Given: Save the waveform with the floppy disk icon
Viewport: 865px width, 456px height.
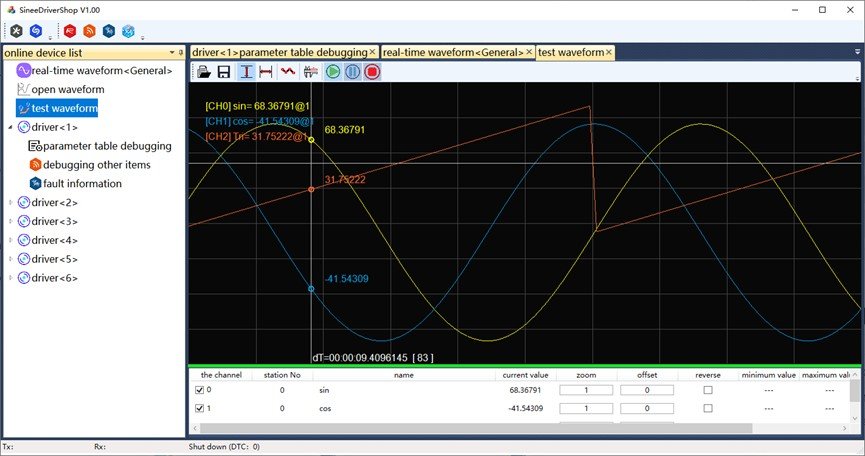Looking at the screenshot, I should [x=224, y=72].
